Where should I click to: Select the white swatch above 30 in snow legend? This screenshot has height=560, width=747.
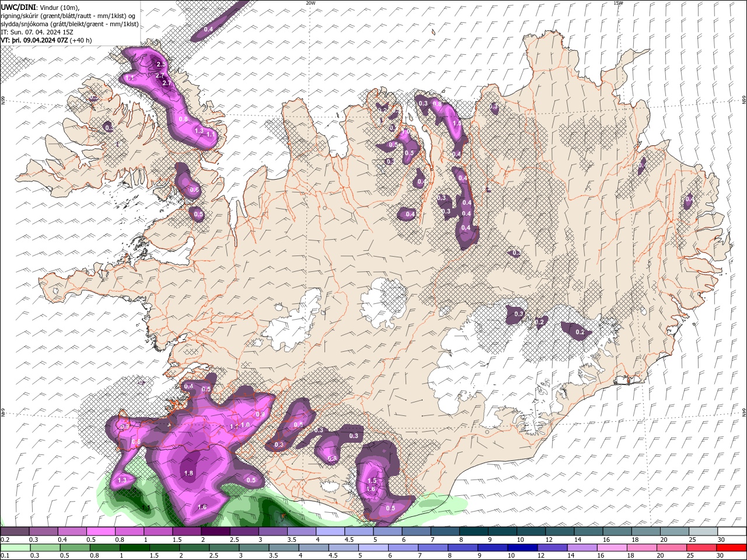[x=732, y=531]
